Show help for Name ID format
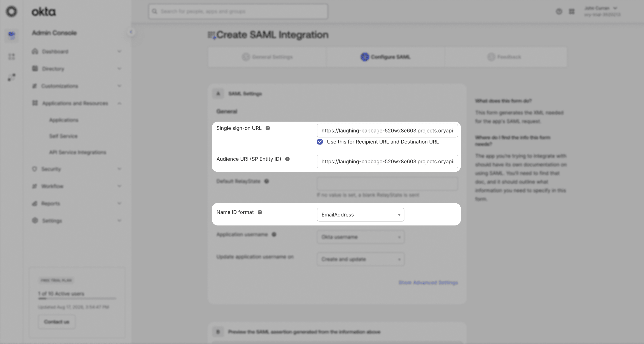Screen dimensions: 644x344 pos(260,212)
